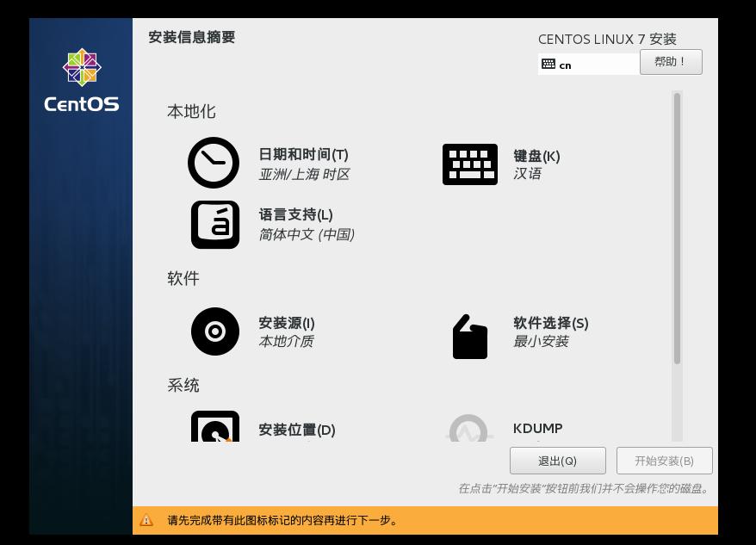Select the 键盘 keyboard settings icon

tap(469, 164)
